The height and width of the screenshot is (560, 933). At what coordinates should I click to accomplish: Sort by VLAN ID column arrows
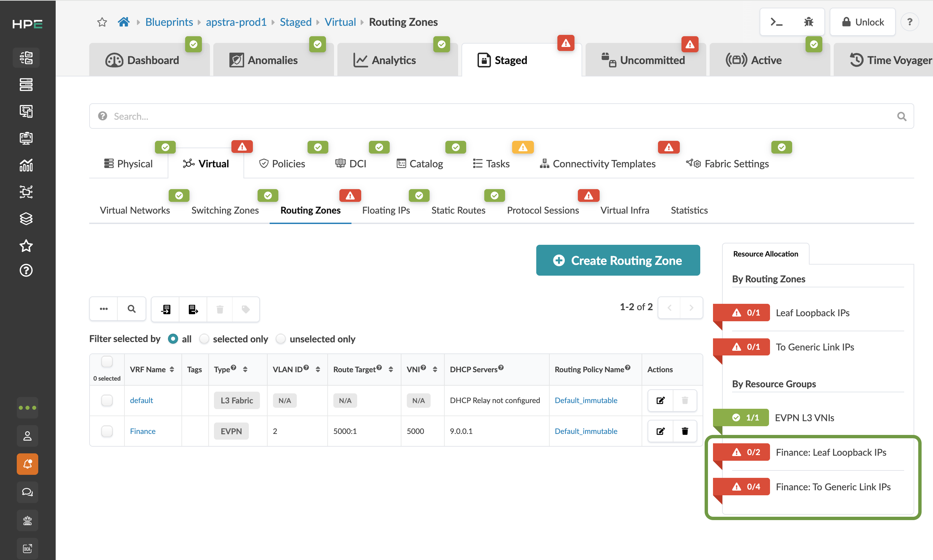point(318,370)
